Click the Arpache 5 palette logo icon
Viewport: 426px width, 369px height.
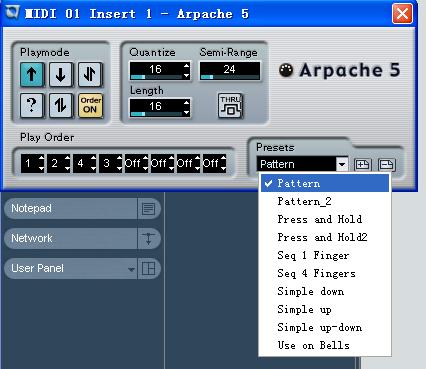click(x=286, y=70)
